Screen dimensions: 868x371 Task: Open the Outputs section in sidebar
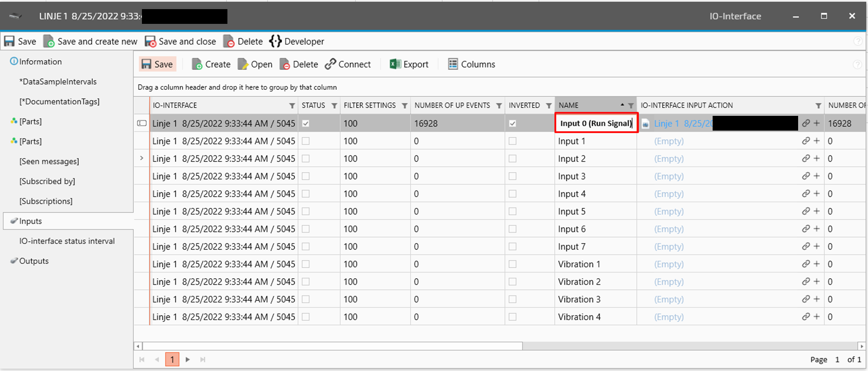[x=34, y=261]
